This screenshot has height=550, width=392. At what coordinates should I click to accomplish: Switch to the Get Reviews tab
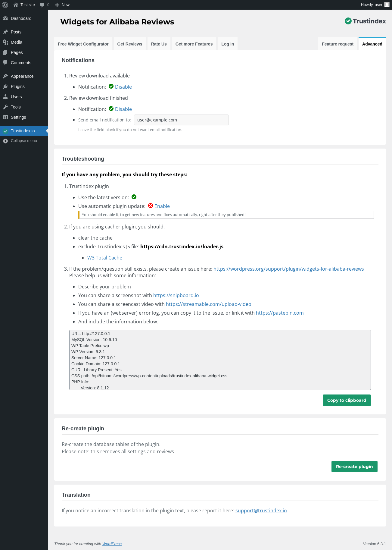click(x=130, y=44)
